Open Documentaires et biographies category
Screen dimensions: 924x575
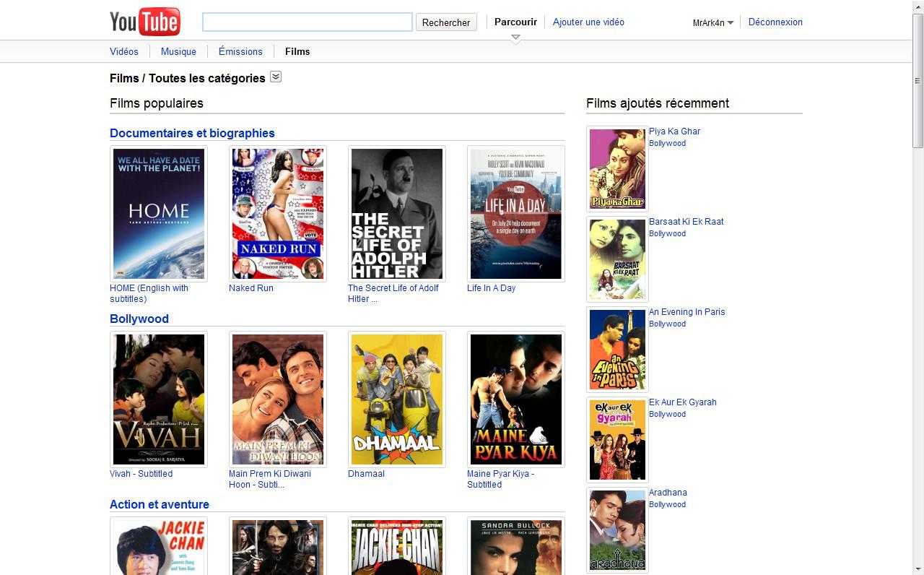tap(192, 133)
